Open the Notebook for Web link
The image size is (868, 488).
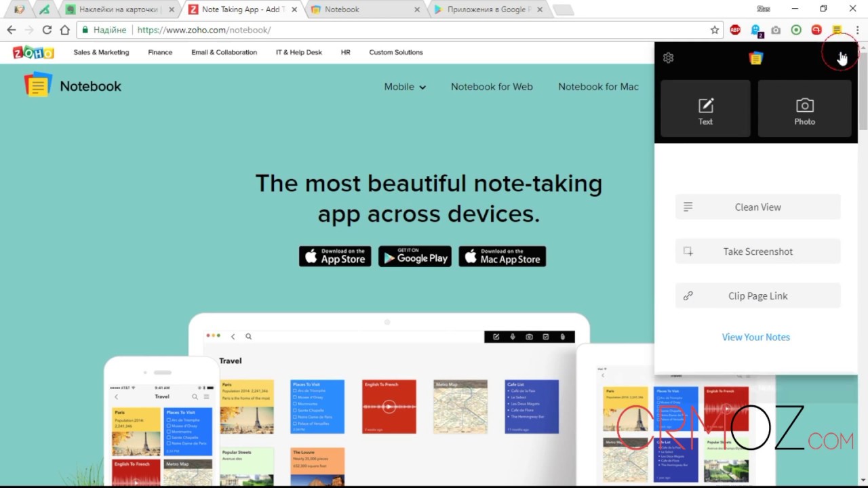tap(492, 87)
